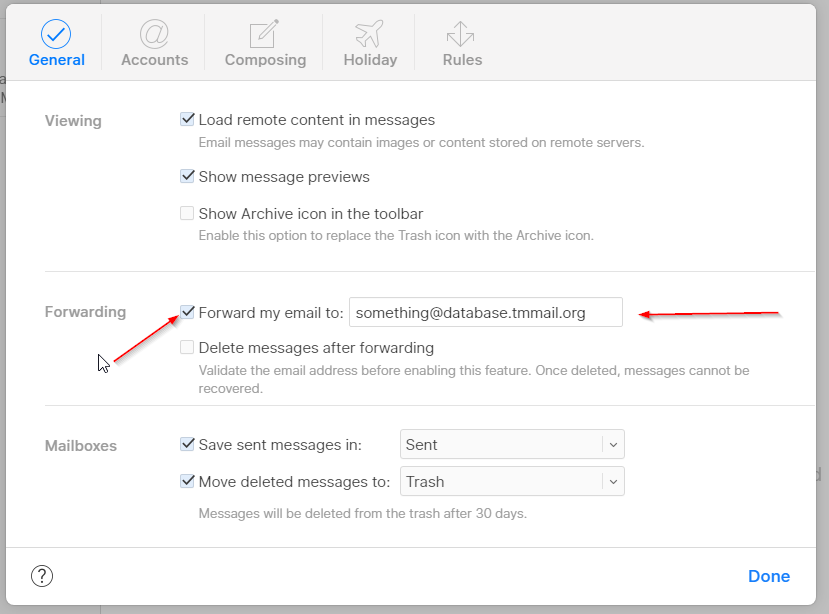Uncheck Move deleted messages to checkbox
The image size is (829, 614).
[x=187, y=481]
